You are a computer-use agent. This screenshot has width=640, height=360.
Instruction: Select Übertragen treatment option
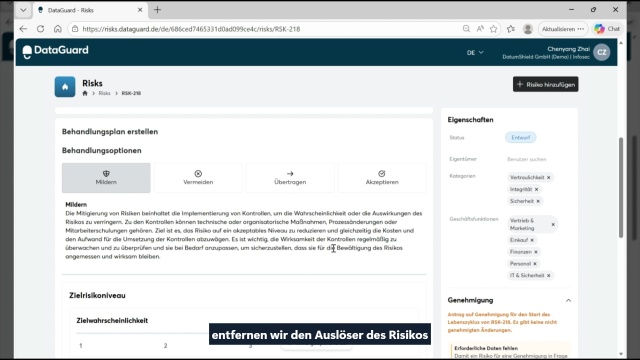[x=290, y=178]
